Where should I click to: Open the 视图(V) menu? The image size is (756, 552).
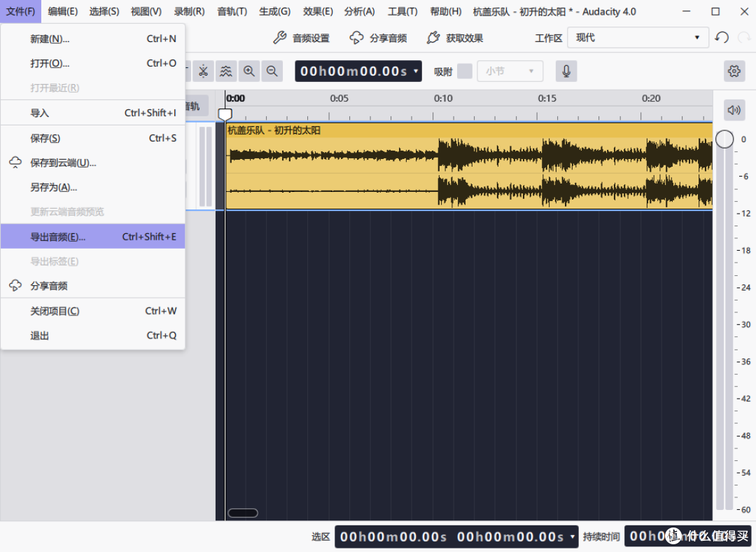pyautogui.click(x=146, y=12)
